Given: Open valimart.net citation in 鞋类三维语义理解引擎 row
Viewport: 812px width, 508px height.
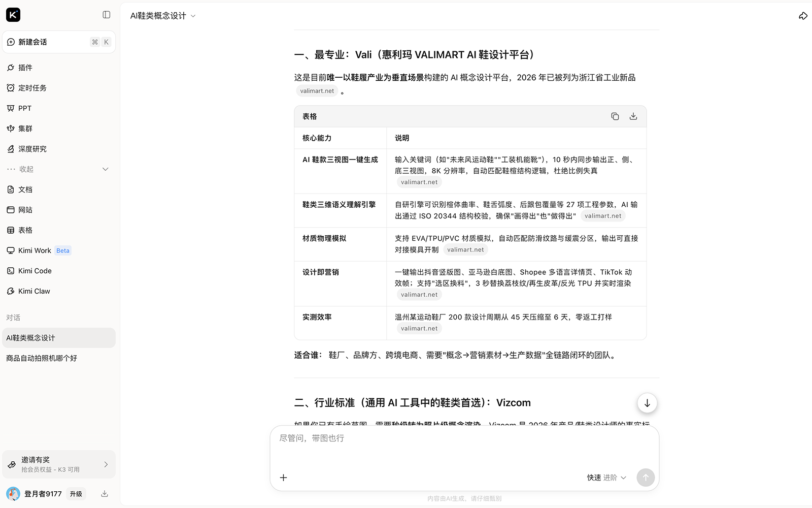Looking at the screenshot, I should click(603, 216).
